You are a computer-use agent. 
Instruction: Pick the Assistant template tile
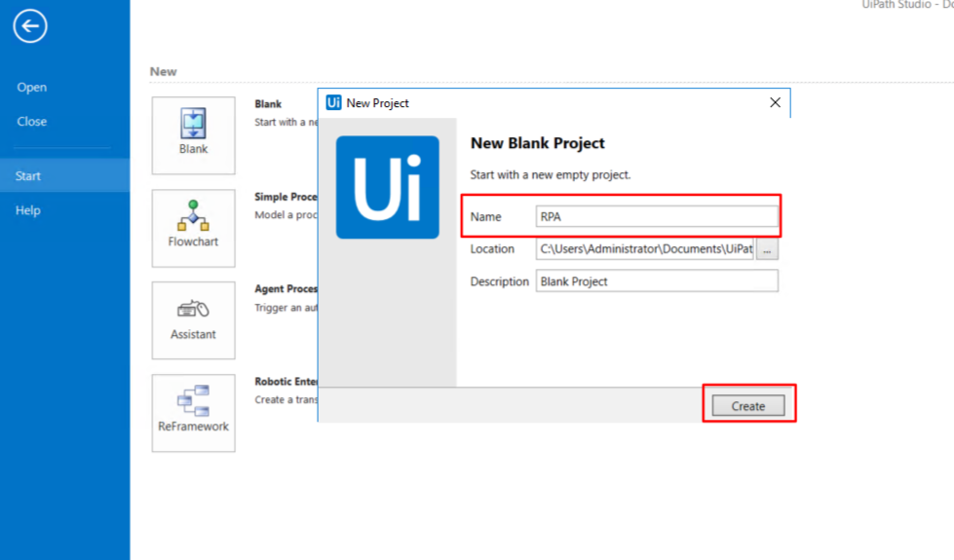(x=194, y=320)
